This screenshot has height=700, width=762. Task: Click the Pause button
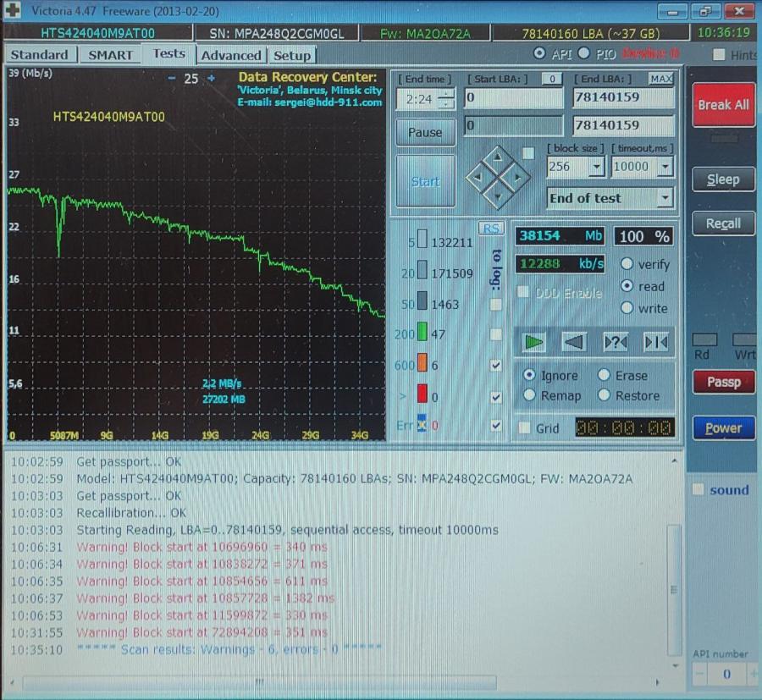(425, 132)
